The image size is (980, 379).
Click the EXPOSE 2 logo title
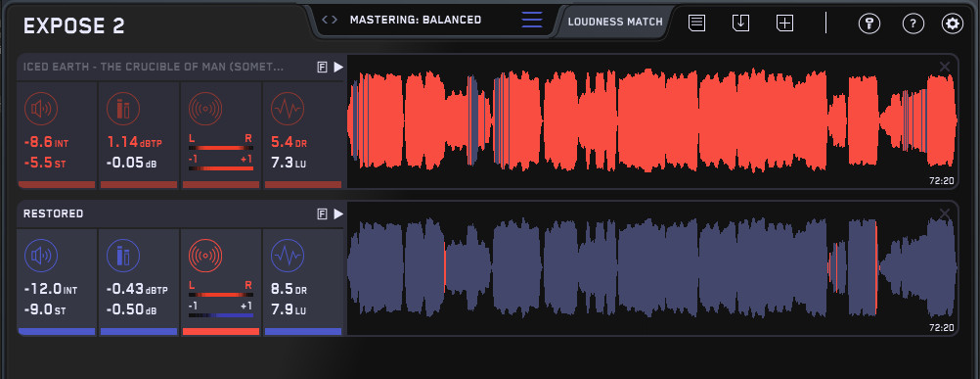pyautogui.click(x=73, y=26)
